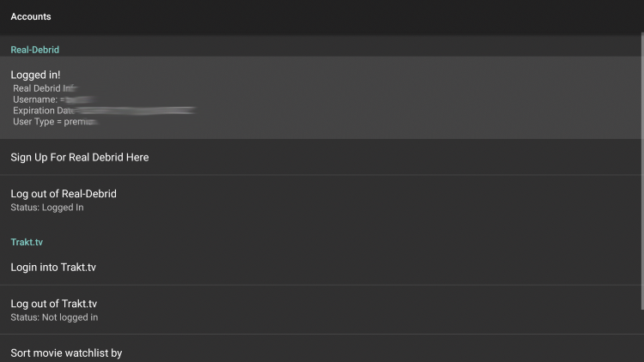Click the blurred expiration date value
Screen dimensions: 644x362
click(x=136, y=111)
